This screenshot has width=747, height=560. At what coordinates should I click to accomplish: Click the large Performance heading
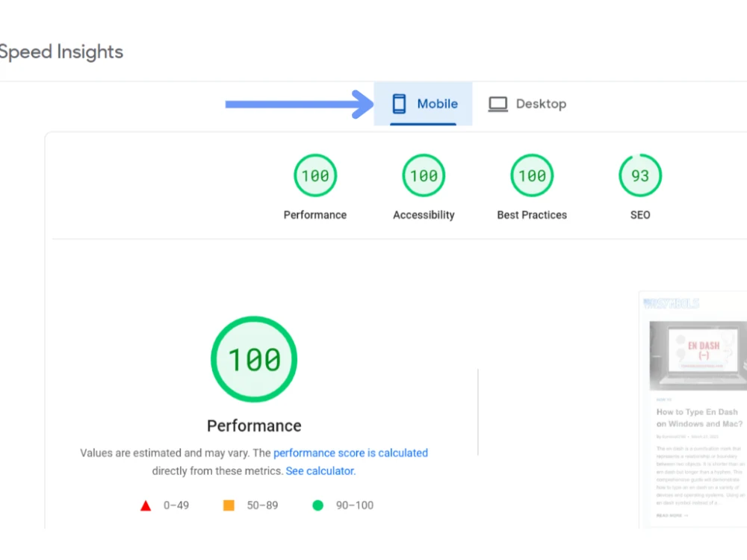pos(254,426)
